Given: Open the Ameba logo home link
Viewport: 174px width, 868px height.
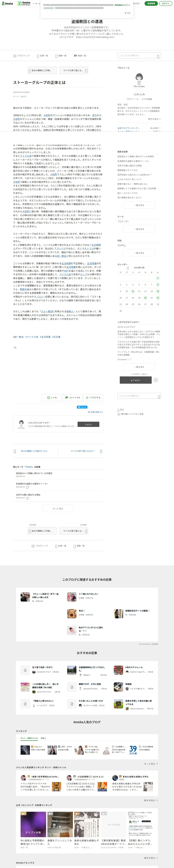Looking at the screenshot, I should [x=7, y=3].
